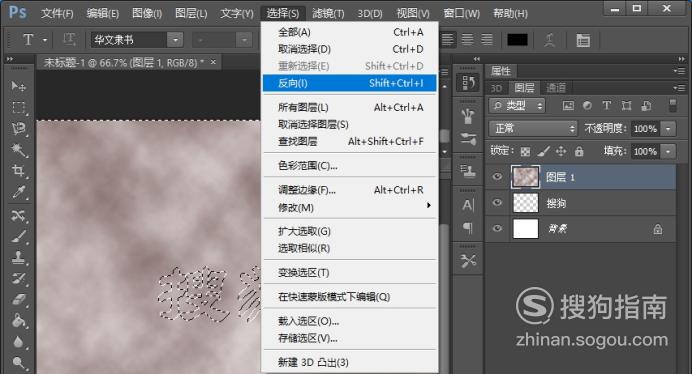Screen dimensions: 692x374
Task: Open the 类型 layer filter dropdown
Action: (x=517, y=106)
